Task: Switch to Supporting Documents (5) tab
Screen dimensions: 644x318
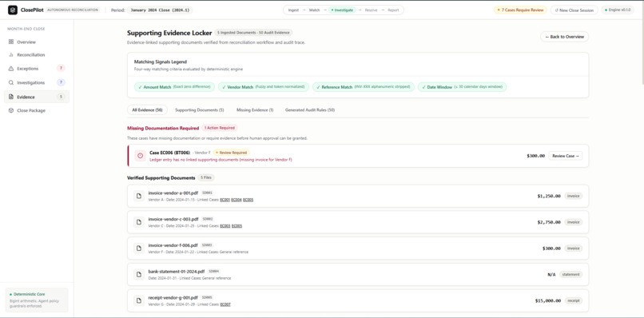Action: [x=199, y=110]
